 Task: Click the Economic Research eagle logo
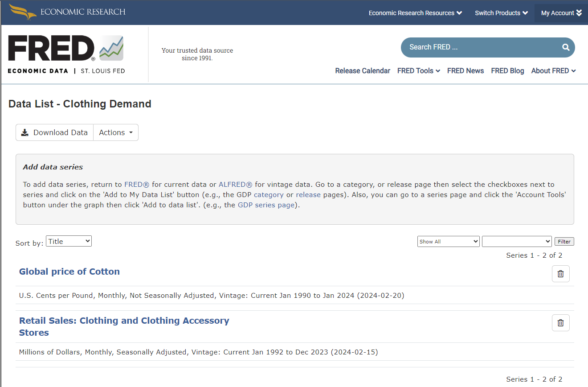[x=23, y=12]
